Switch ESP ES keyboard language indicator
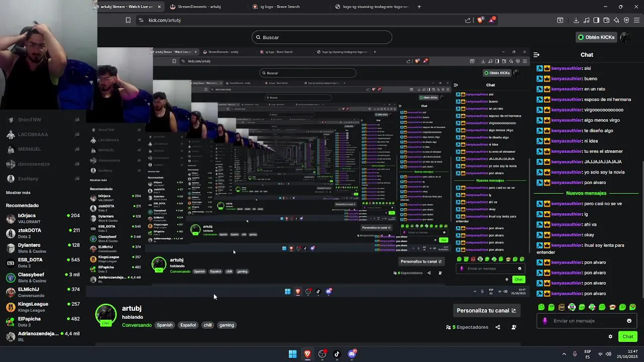This screenshot has height=362, width=644. click(588, 354)
